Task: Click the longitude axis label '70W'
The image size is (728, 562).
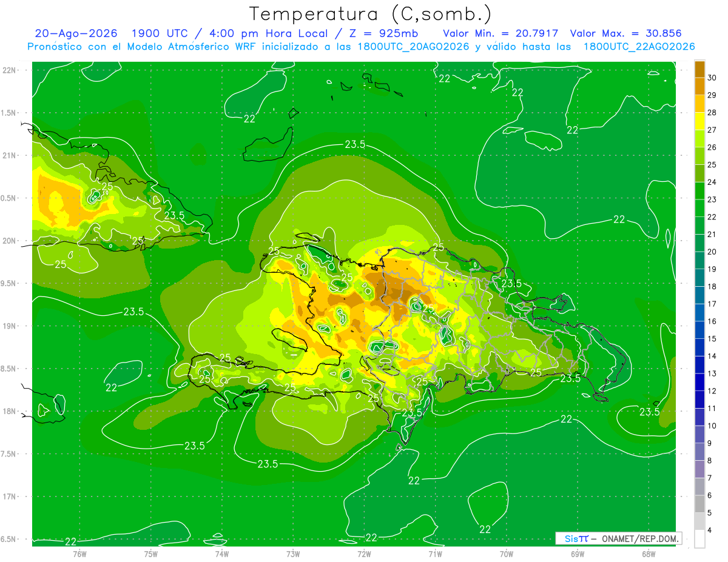Action: click(507, 554)
